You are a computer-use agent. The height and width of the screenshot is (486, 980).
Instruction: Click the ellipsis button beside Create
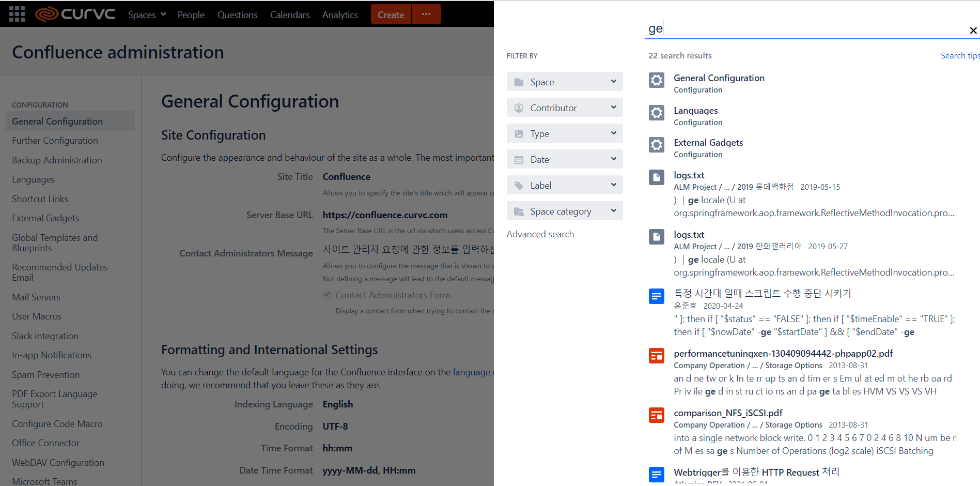tap(426, 14)
